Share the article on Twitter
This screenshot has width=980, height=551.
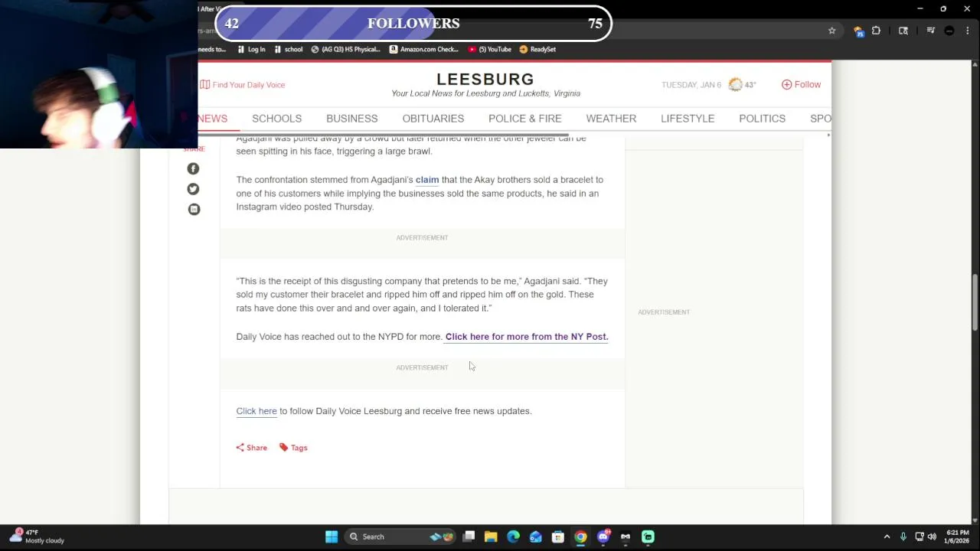pyautogui.click(x=193, y=189)
